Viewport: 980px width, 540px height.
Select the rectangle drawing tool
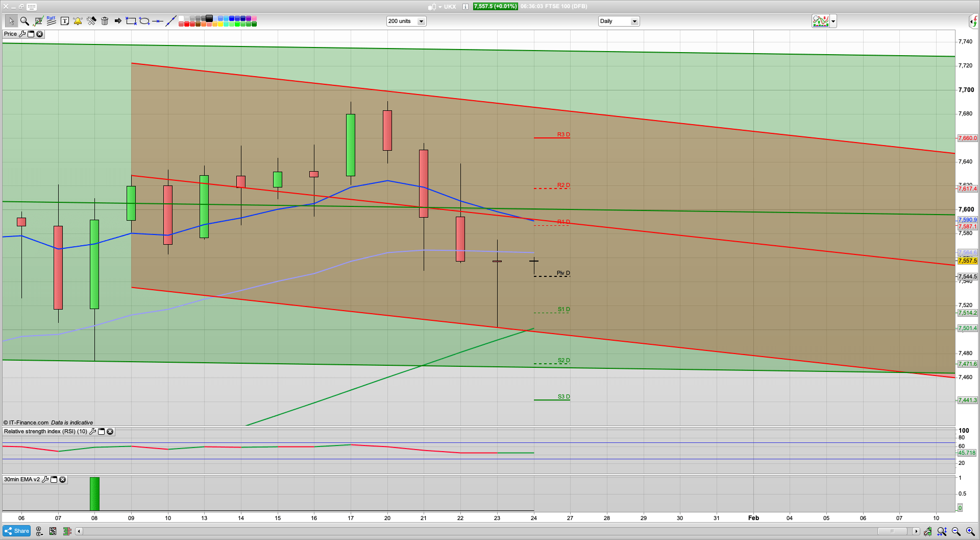[131, 21]
